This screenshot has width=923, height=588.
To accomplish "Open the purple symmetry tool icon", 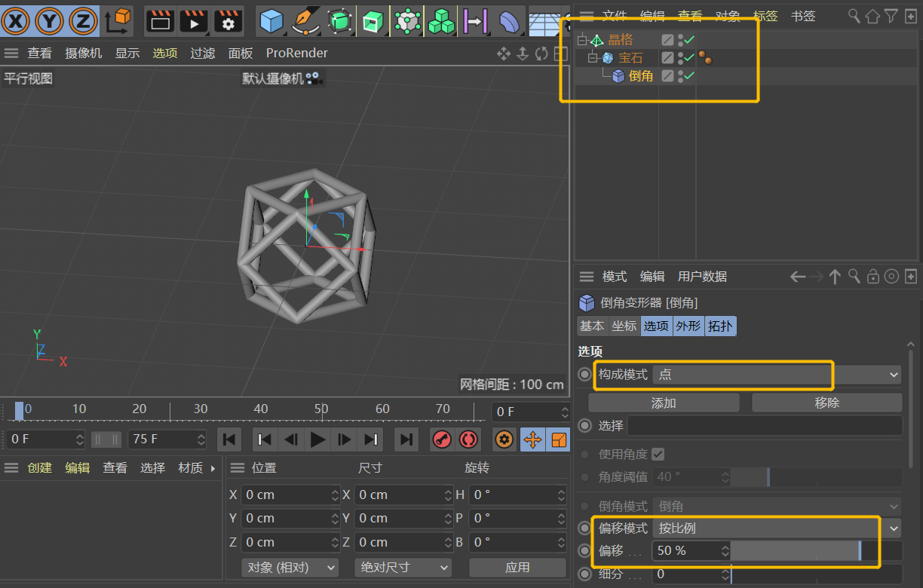I will pos(475,21).
